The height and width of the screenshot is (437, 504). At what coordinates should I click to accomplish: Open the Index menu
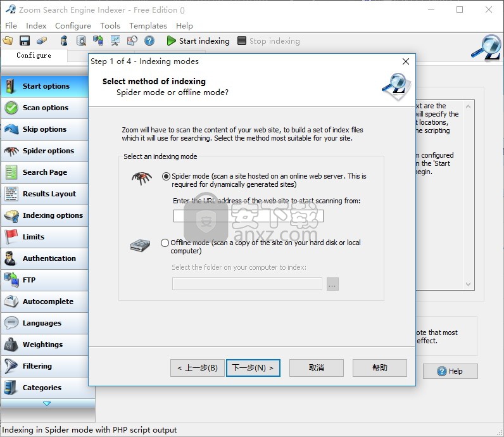coord(36,26)
